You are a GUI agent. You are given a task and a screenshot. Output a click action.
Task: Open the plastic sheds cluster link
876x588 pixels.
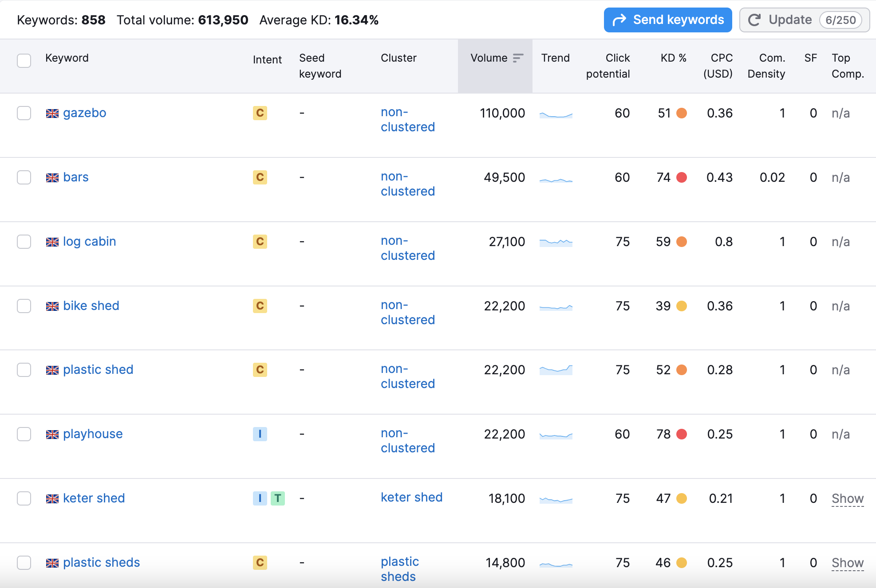coord(400,569)
